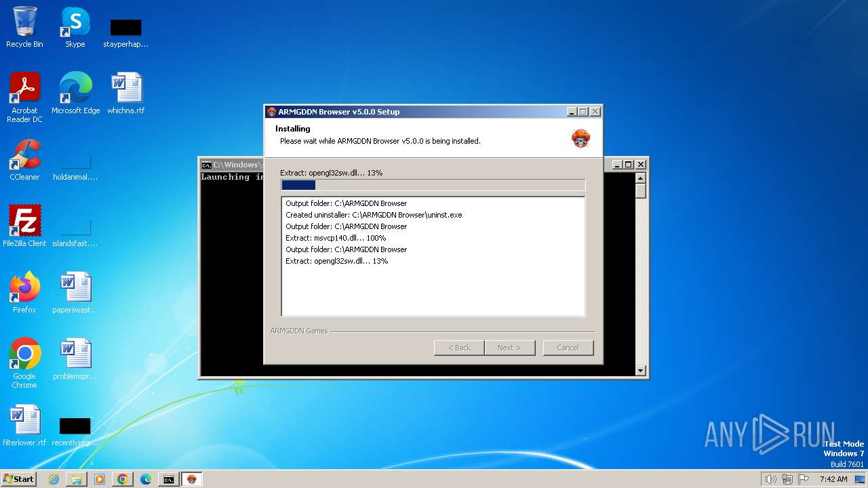Click the disabled Back button

point(459,348)
